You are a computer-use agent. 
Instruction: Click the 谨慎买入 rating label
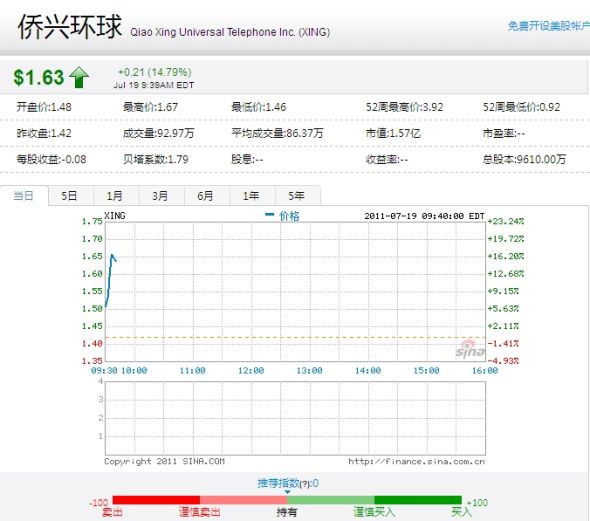tap(374, 512)
